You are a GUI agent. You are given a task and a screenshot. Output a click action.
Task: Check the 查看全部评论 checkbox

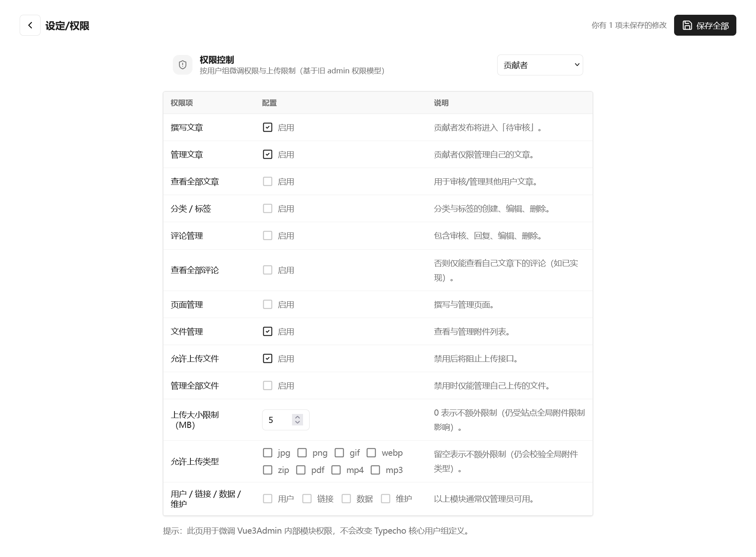point(267,270)
